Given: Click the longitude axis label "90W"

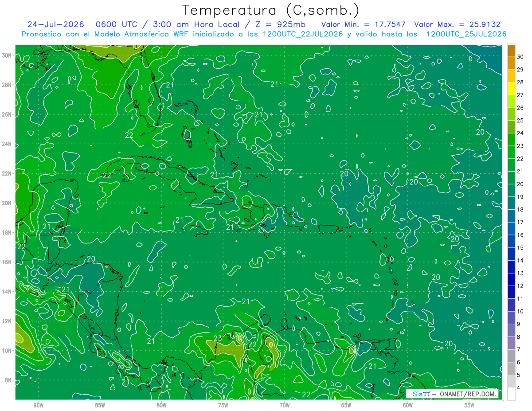Looking at the screenshot, I should (x=38, y=405).
